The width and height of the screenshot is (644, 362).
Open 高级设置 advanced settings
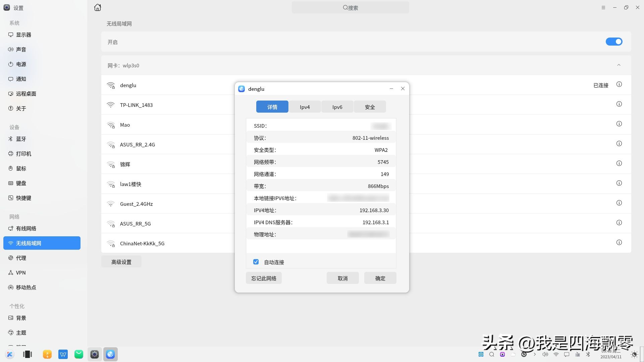click(121, 261)
